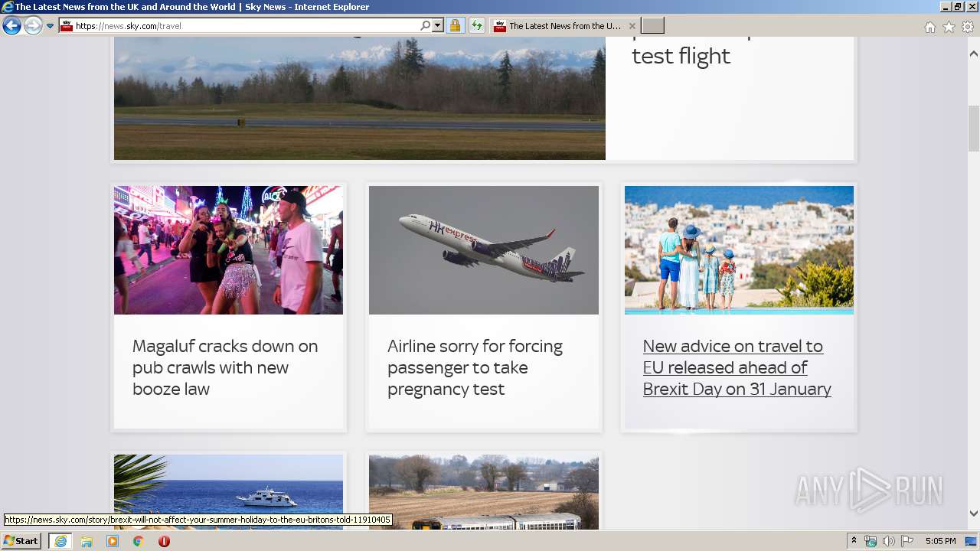Open the red Opera icon in taskbar
This screenshot has height=551, width=980.
pos(164,541)
